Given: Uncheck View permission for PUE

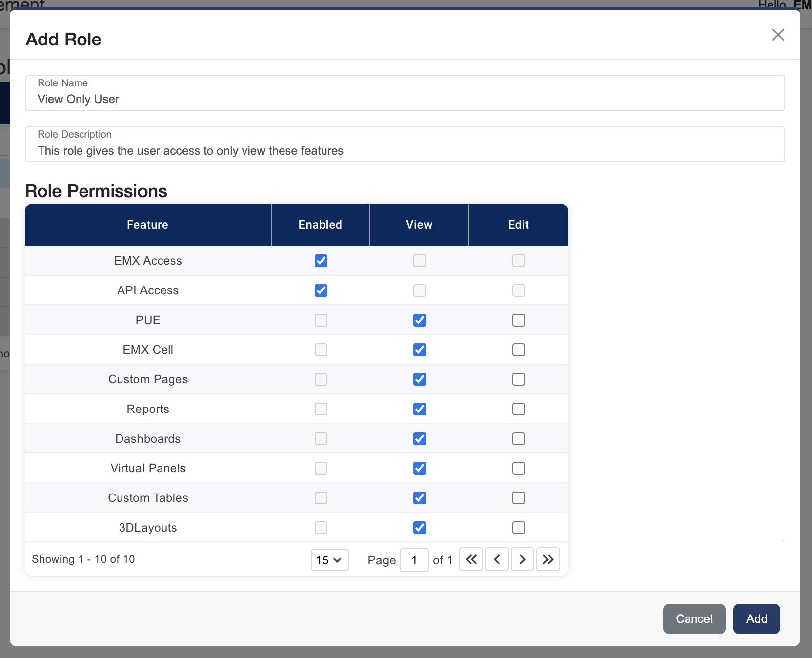Looking at the screenshot, I should tap(420, 320).
